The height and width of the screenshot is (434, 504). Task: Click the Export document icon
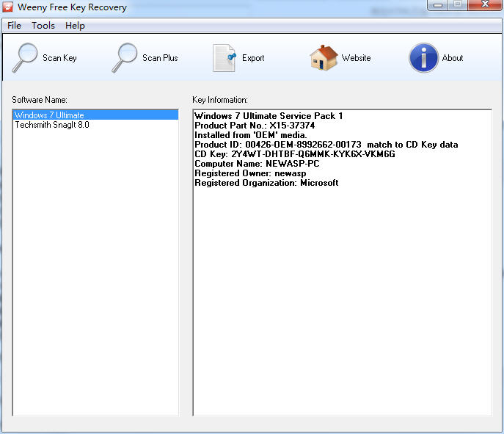tap(224, 58)
